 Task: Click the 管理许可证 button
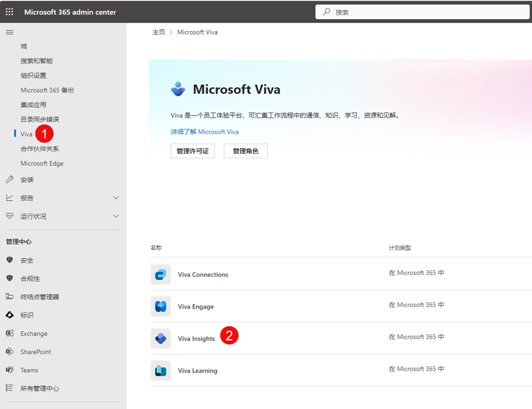coord(193,151)
